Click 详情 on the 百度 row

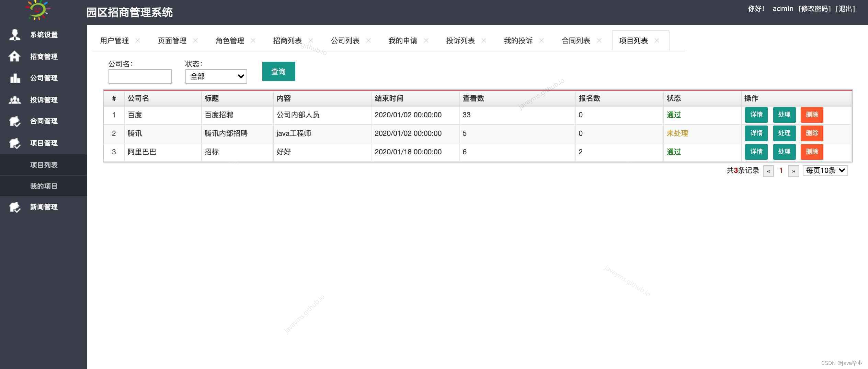click(x=756, y=115)
